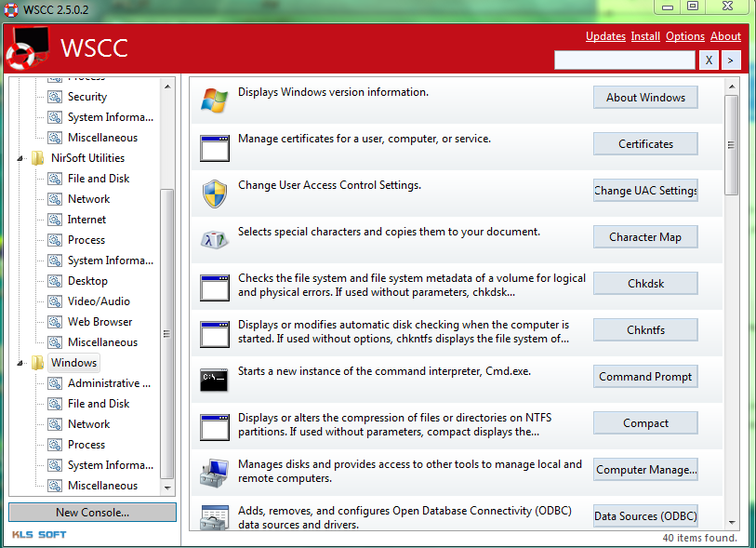Run Chkdsk utility

click(x=645, y=283)
